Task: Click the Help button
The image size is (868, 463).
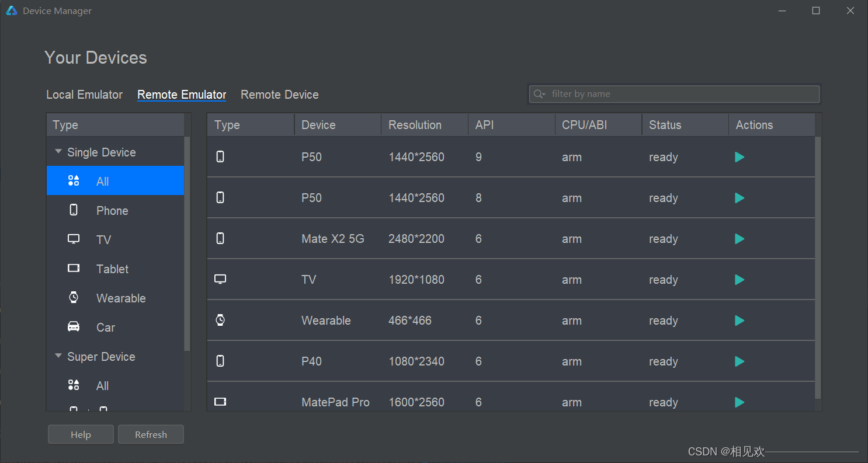Action: (x=81, y=434)
